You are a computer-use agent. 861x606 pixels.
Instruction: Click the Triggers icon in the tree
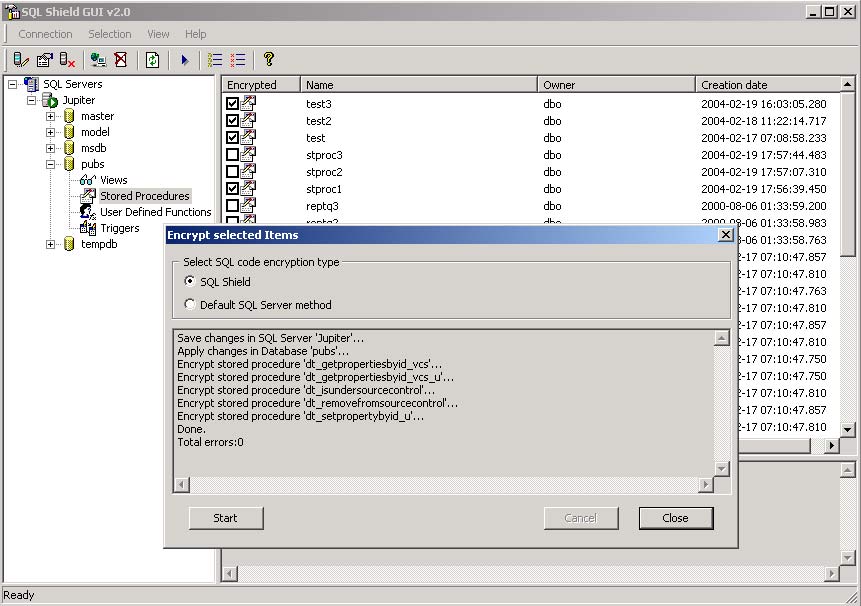click(x=88, y=228)
